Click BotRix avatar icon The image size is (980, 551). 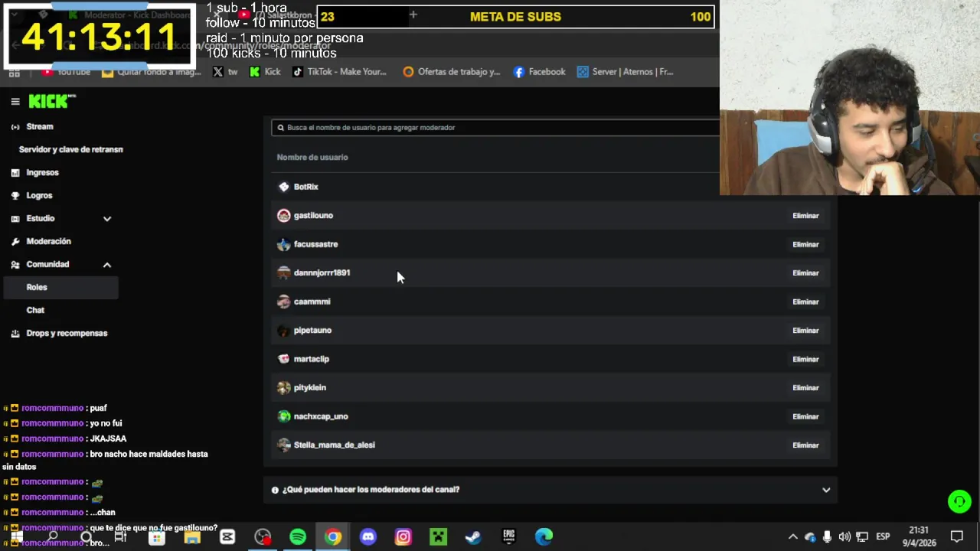click(284, 187)
